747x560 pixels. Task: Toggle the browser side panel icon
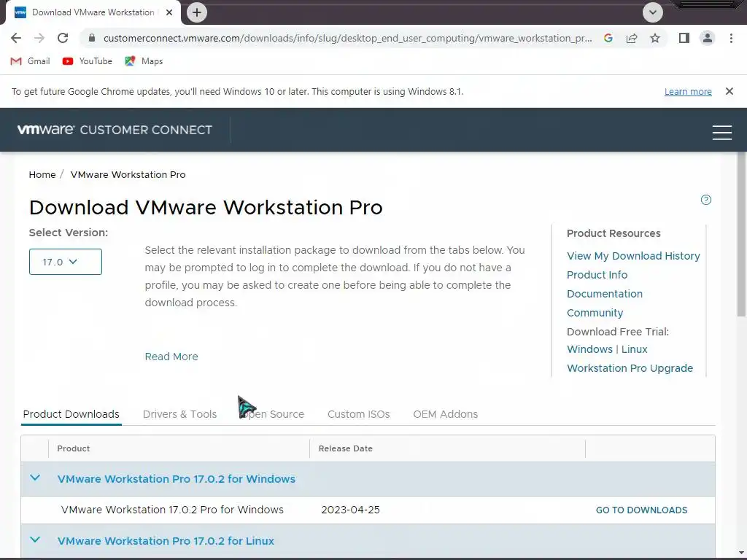(684, 38)
